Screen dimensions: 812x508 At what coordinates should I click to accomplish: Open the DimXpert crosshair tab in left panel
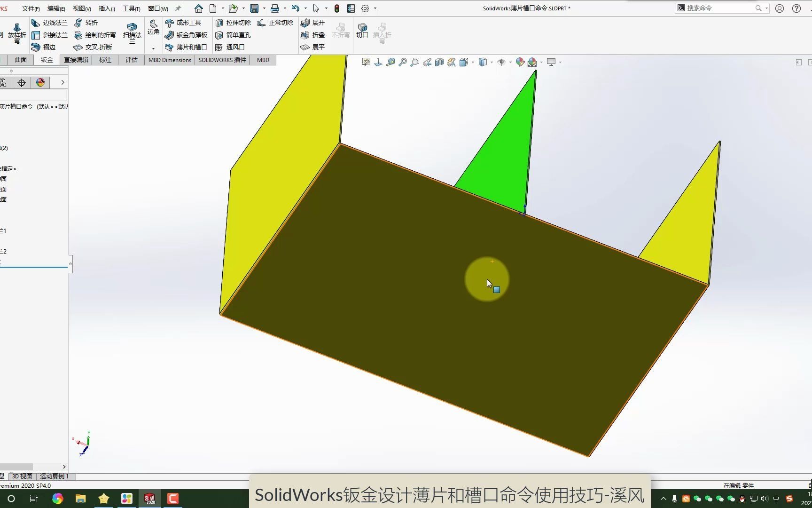pos(22,83)
